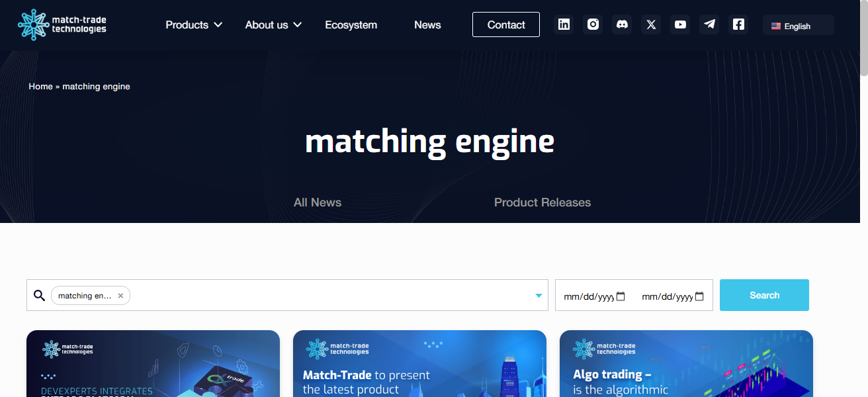The image size is (868, 397).
Task: Click the YouTube channel icon
Action: 680,24
